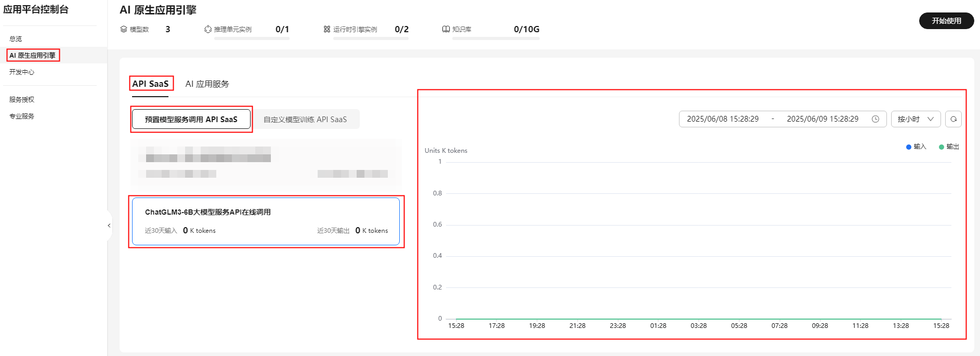Click the refresh icon beside the interval dropdown

(953, 119)
